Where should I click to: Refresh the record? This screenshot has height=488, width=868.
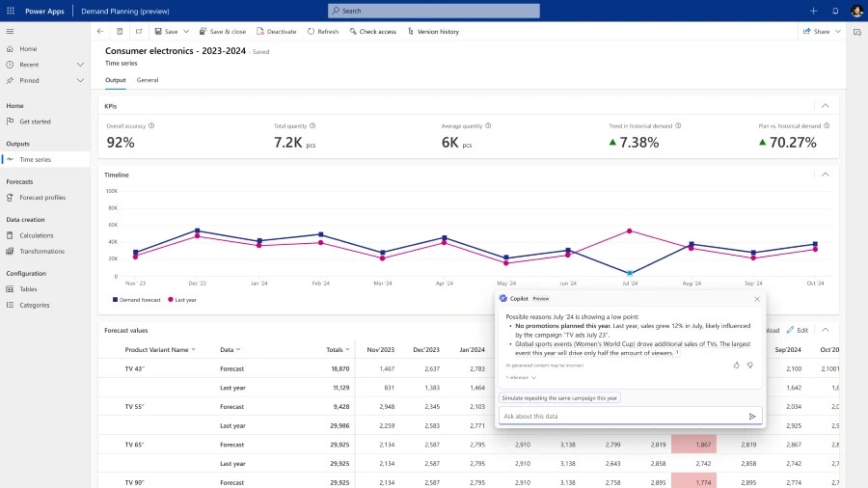point(323,32)
